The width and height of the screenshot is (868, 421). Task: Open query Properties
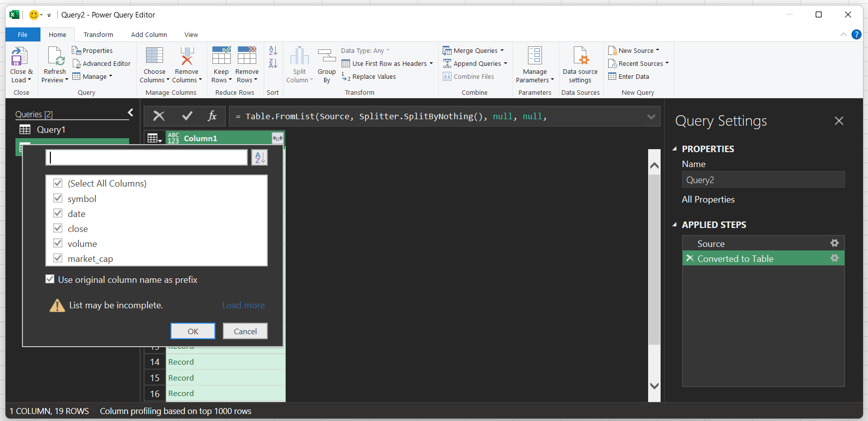(x=92, y=50)
